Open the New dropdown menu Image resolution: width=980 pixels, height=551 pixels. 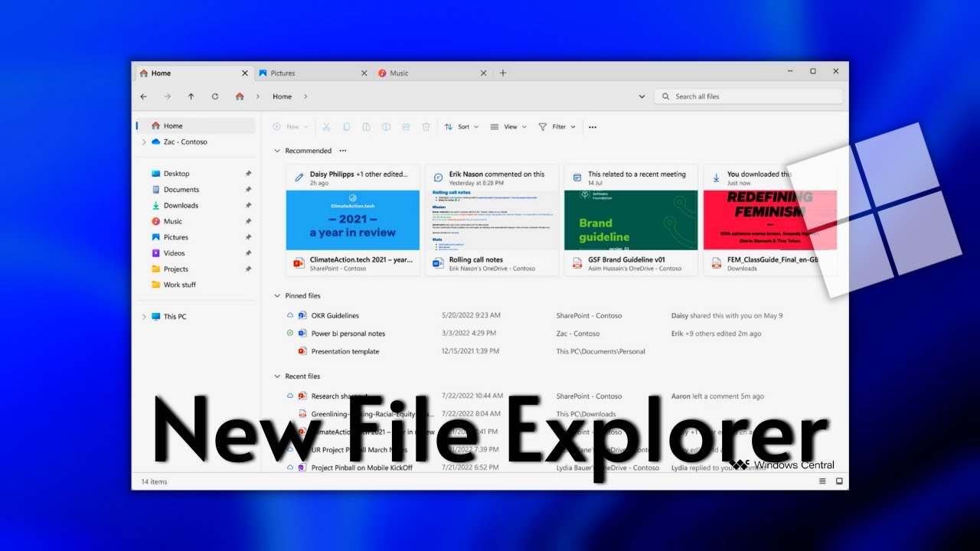(291, 127)
